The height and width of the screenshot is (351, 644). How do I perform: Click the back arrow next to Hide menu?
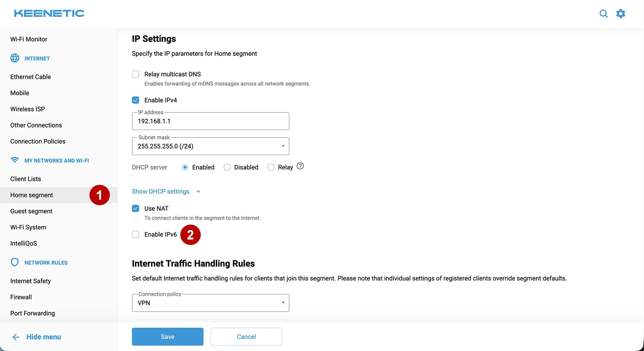click(x=16, y=337)
